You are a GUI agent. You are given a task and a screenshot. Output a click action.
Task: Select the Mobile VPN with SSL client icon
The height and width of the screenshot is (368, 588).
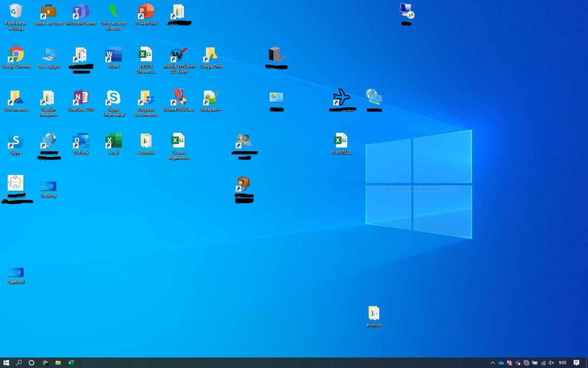click(179, 60)
